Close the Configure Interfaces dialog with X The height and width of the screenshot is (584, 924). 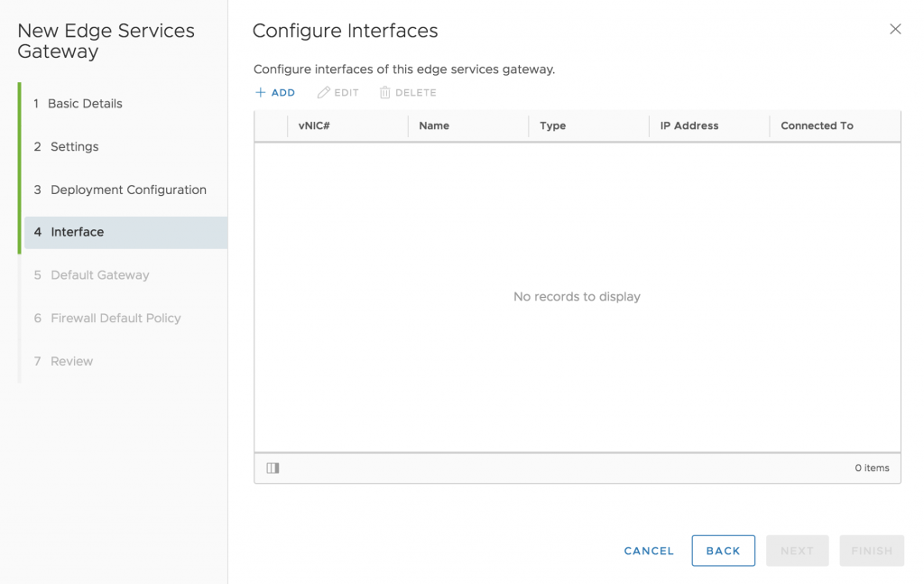pyautogui.click(x=895, y=29)
